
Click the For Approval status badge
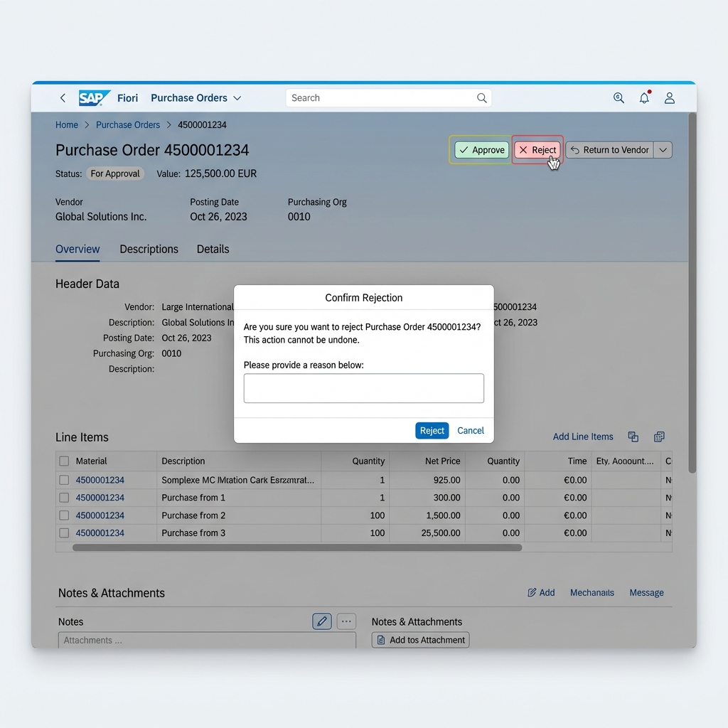(x=115, y=173)
